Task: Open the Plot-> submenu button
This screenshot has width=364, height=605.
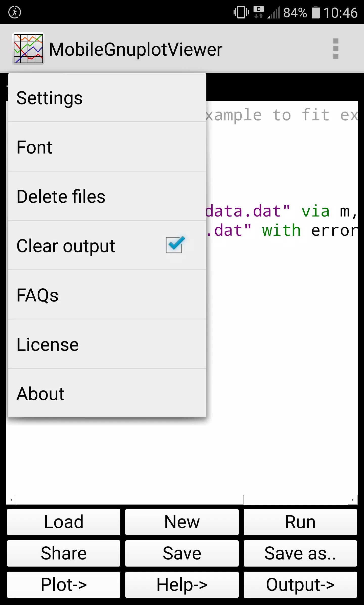Action: point(64,585)
